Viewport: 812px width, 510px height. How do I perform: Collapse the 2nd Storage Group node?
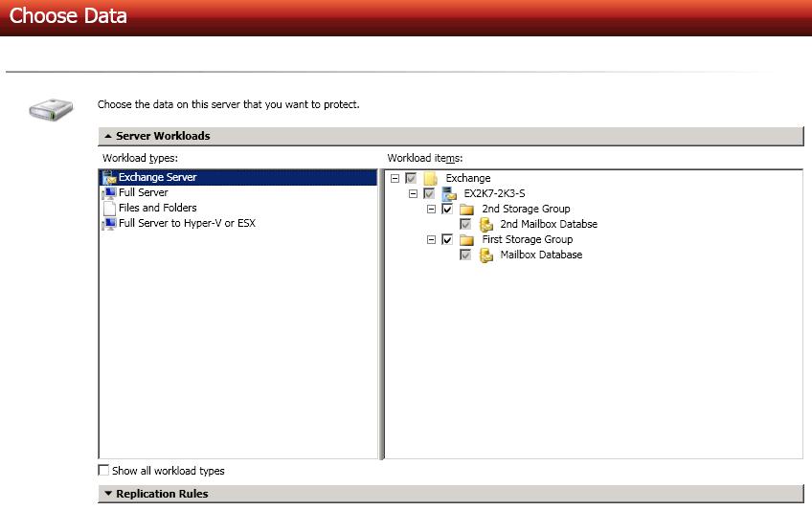[432, 209]
